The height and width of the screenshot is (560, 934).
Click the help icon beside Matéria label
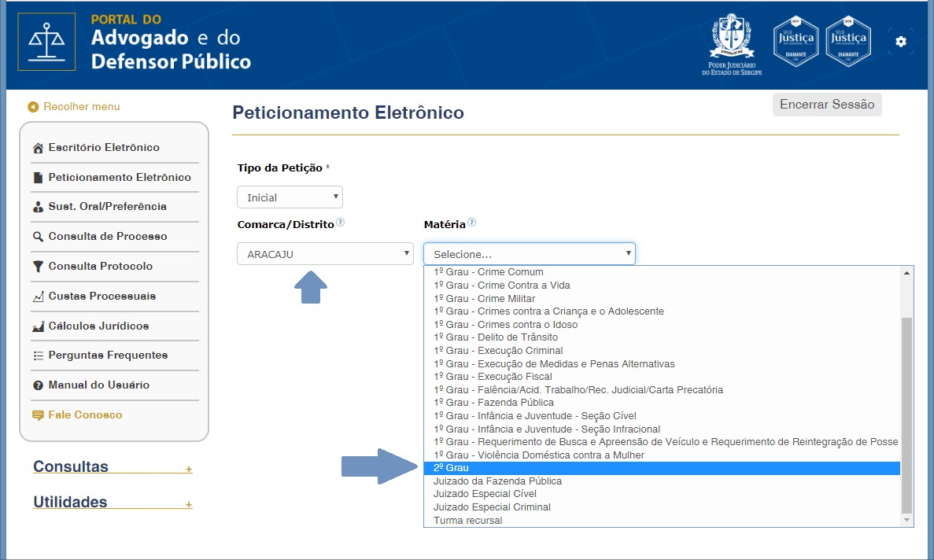pos(472,223)
